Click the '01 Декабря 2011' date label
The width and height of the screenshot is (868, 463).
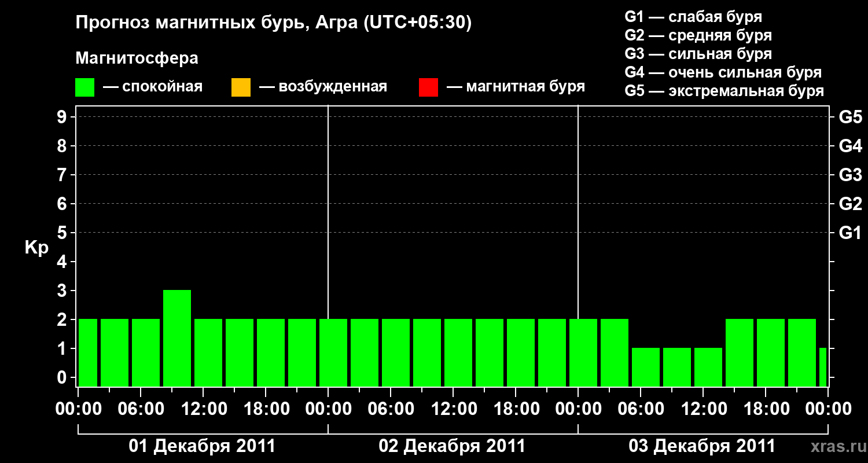pyautogui.click(x=202, y=446)
